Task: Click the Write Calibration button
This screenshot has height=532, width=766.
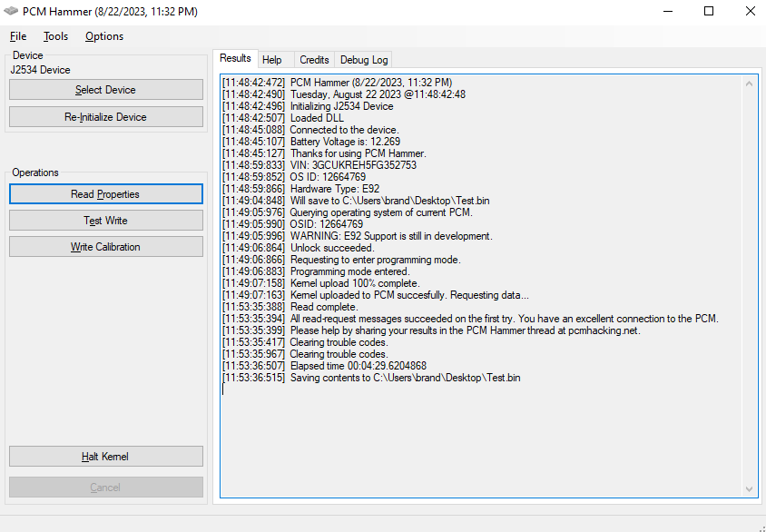Action: point(106,247)
